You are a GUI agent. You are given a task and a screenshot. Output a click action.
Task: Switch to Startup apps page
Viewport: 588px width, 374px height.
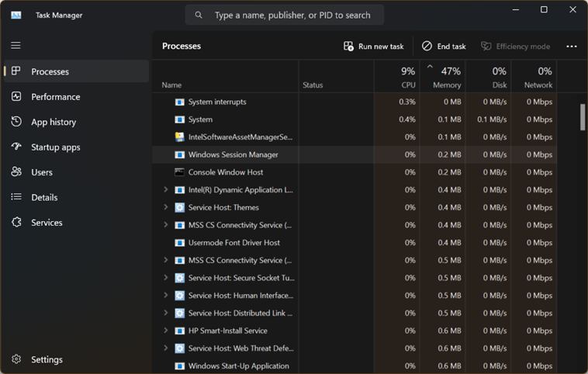(77, 147)
